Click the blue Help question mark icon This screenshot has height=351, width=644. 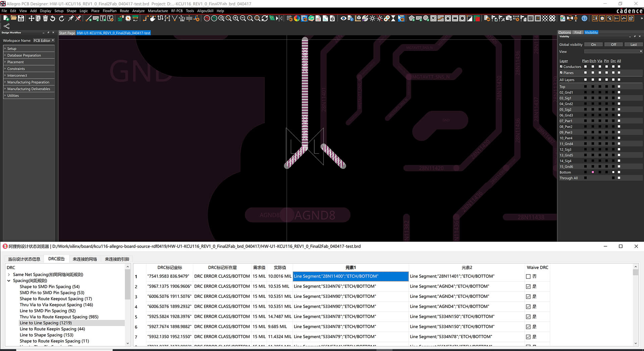tap(584, 18)
